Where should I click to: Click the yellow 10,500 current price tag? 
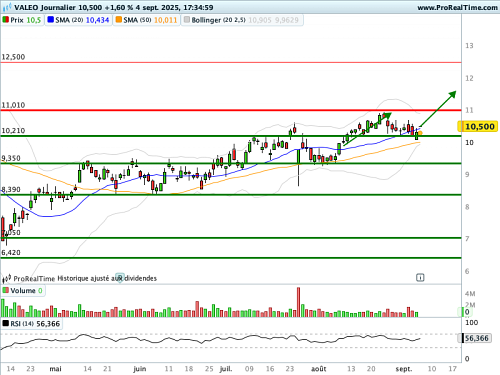pos(478,126)
